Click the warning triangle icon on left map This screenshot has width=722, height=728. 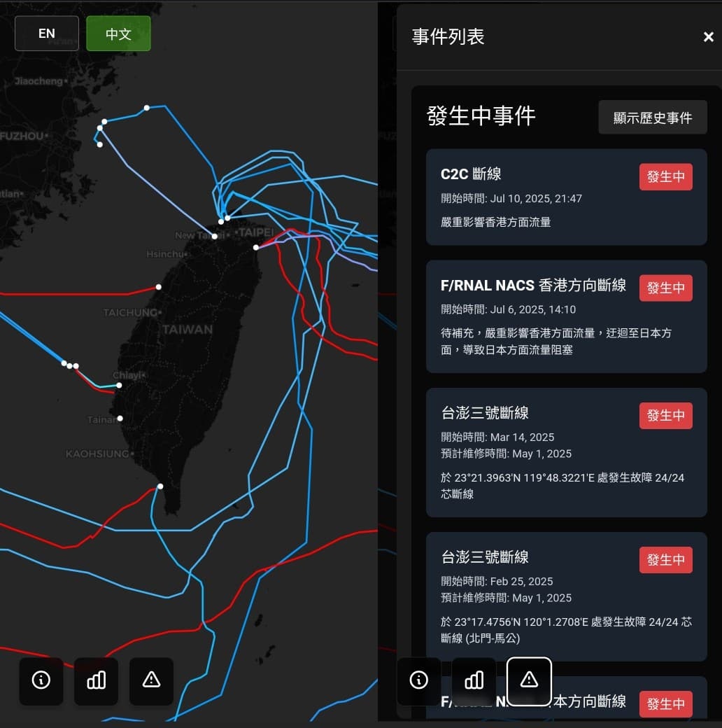tap(151, 680)
